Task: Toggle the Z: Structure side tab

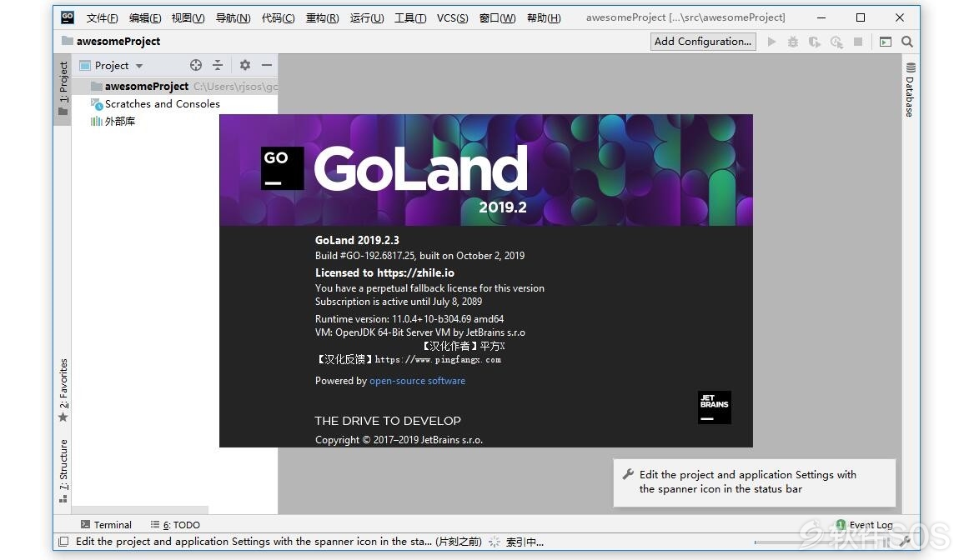Action: pyautogui.click(x=63, y=471)
